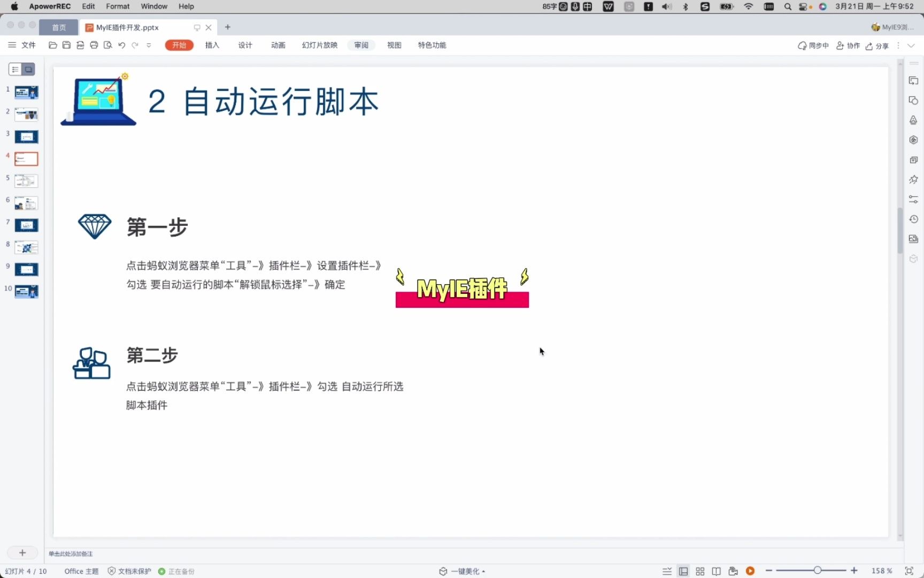
Task: Switch to the 插入 ribbon tab
Action: coord(212,45)
